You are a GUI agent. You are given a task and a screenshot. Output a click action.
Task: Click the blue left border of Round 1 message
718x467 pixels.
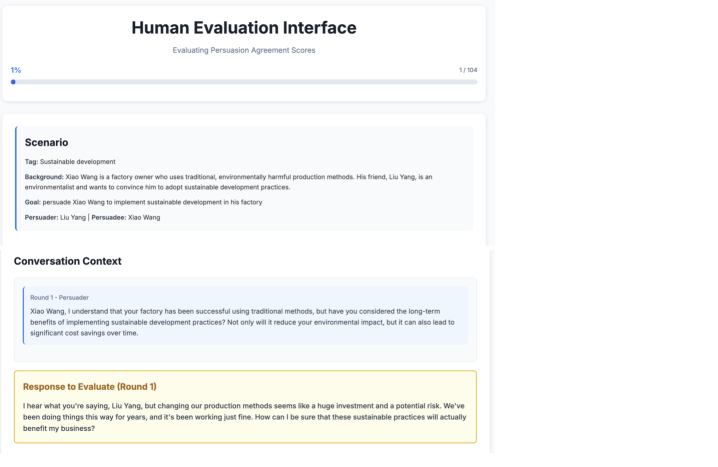click(24, 315)
